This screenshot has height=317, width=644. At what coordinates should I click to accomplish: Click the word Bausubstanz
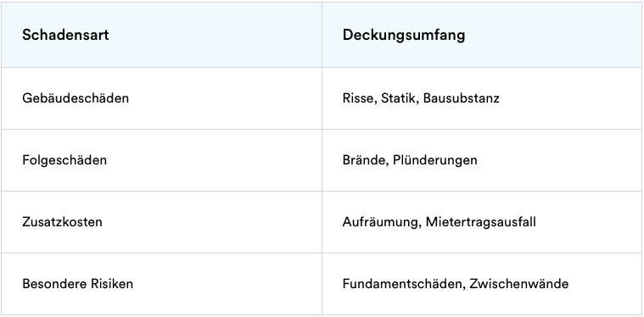point(462,98)
